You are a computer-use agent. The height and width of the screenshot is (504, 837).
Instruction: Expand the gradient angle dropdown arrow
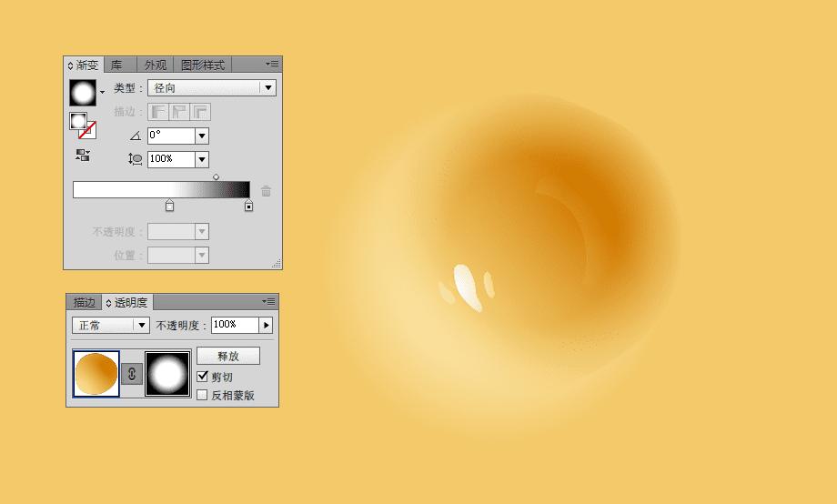coord(202,136)
